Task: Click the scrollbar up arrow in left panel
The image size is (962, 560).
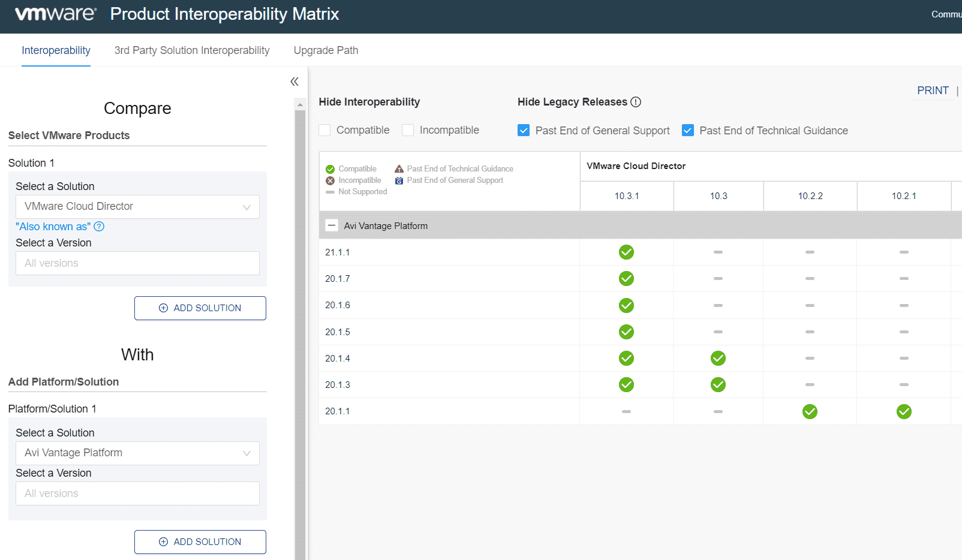Action: [300, 104]
